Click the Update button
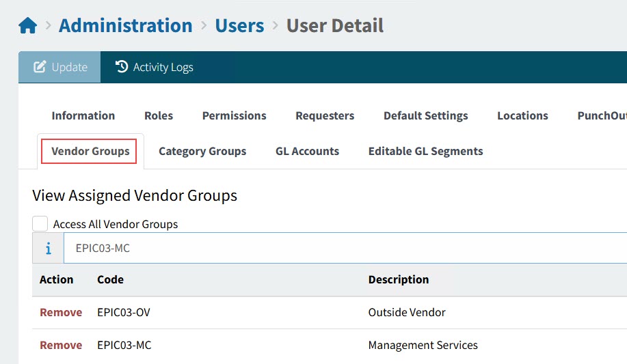The image size is (627, 364). click(x=60, y=67)
